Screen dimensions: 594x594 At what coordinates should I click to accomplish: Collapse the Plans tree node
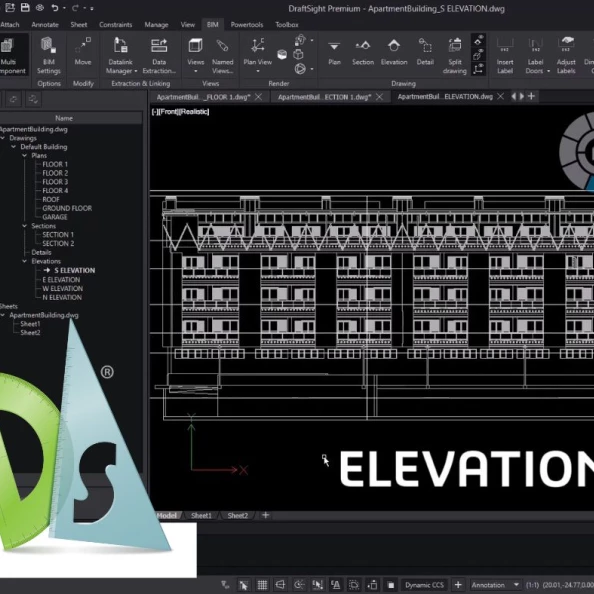[24, 155]
